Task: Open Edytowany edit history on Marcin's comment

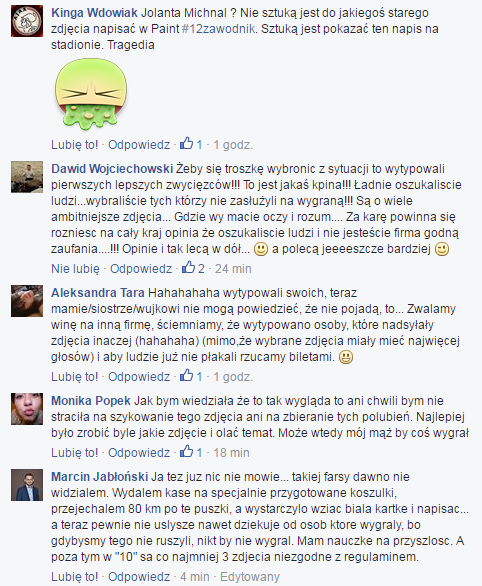Action: click(x=250, y=577)
